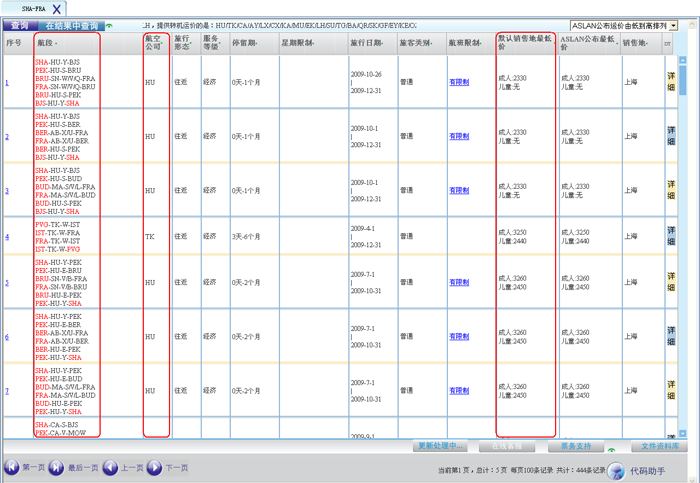
Task: Click the 文件资料库 button
Action: [660, 446]
